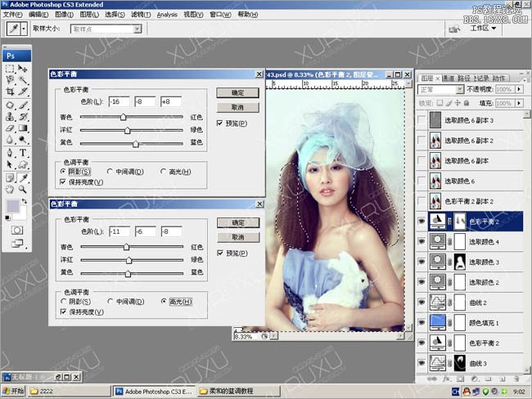532x399 pixels.
Task: Select the Gradient tool
Action: pos(23,128)
